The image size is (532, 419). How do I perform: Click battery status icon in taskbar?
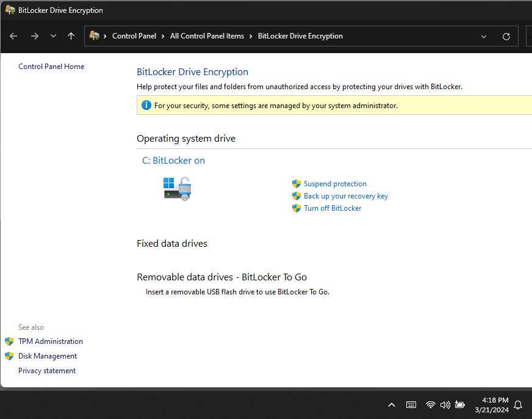pyautogui.click(x=460, y=405)
